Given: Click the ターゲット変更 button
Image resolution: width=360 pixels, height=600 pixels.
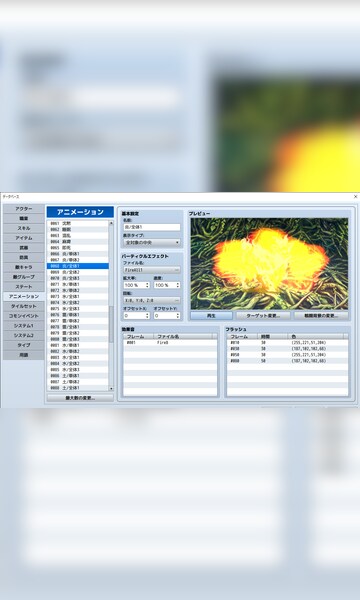Looking at the screenshot, I should [x=263, y=316].
